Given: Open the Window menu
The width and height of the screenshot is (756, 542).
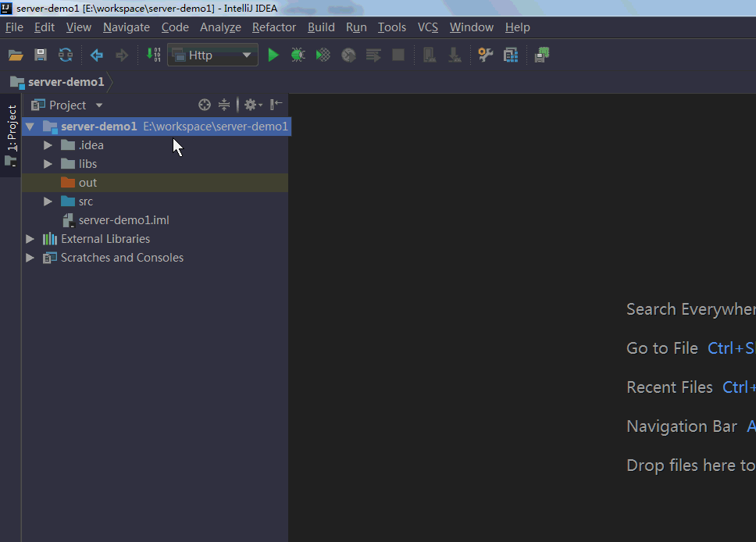Looking at the screenshot, I should 472,27.
